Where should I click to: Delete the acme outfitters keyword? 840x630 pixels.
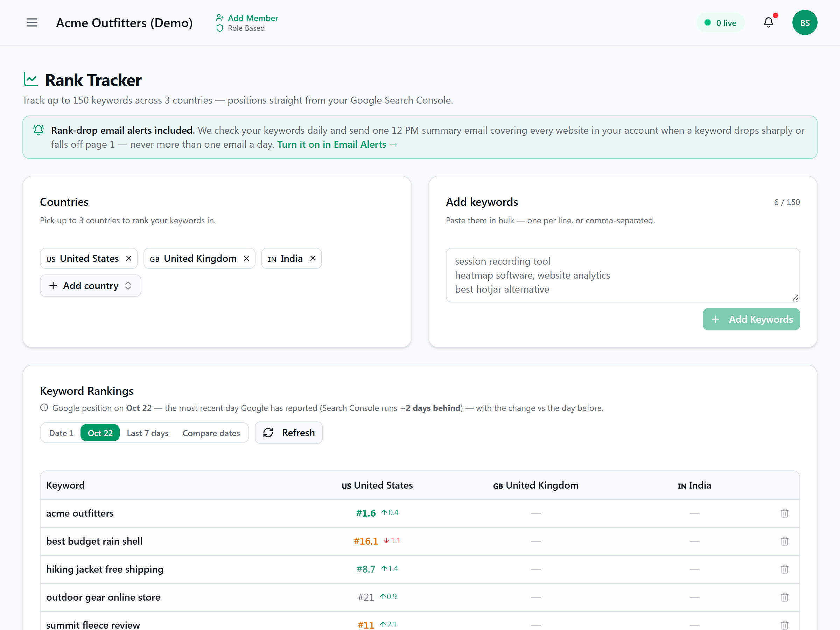784,513
